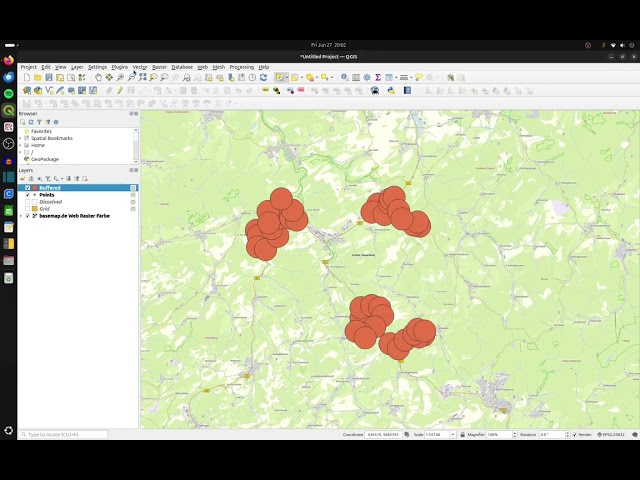The height and width of the screenshot is (480, 640).
Task: Toggle the Render checkbox in status bar
Action: click(x=575, y=435)
